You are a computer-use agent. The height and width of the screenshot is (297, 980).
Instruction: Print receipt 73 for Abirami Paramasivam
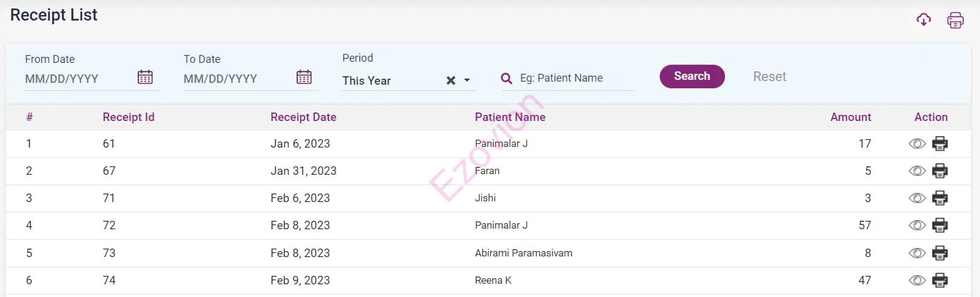coord(940,253)
